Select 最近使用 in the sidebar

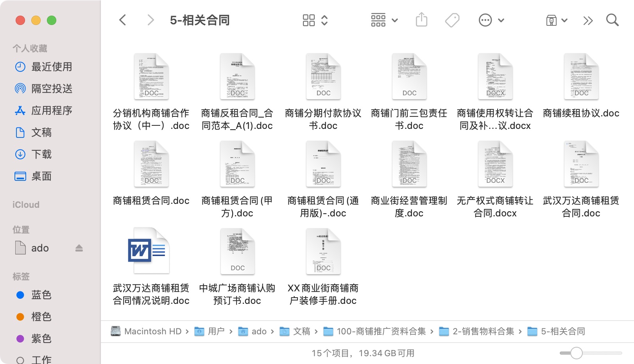point(52,67)
